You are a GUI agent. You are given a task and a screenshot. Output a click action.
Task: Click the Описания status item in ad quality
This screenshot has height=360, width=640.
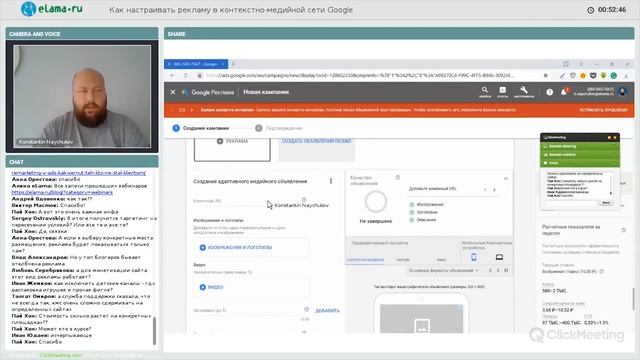(x=423, y=220)
